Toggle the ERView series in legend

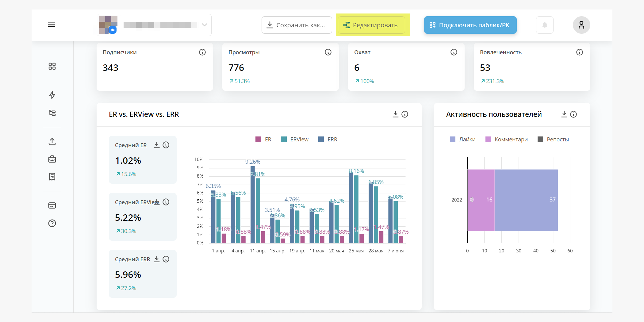coord(295,140)
